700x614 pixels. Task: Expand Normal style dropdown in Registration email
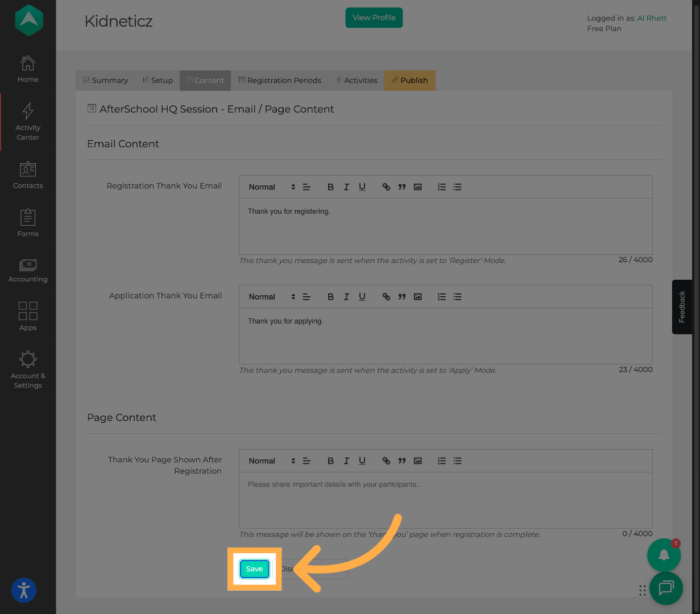[272, 187]
